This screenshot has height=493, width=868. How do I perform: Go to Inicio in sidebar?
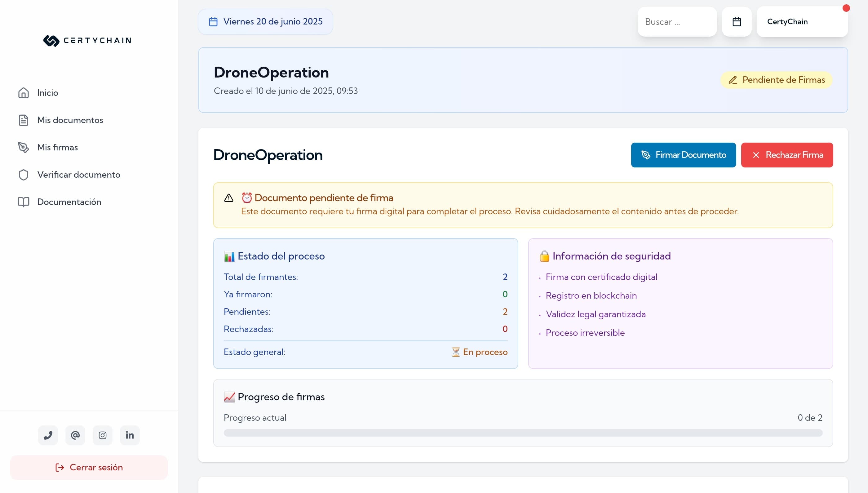coord(47,93)
